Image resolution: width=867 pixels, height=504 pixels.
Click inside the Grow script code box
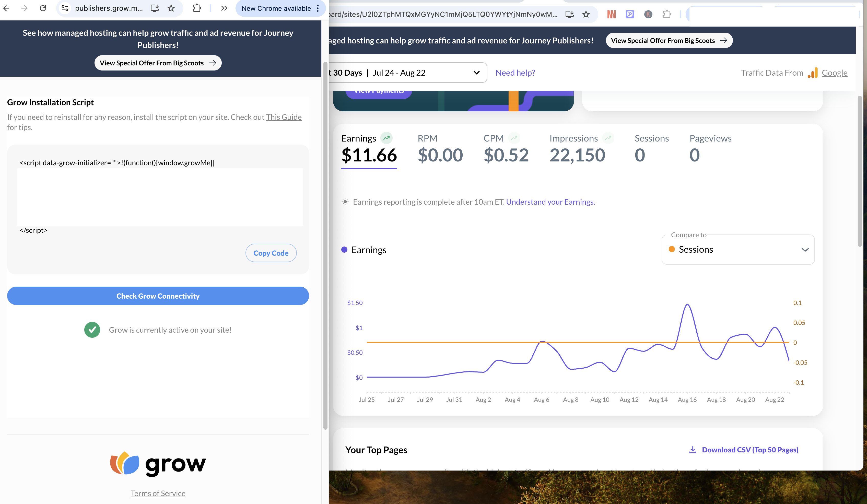pyautogui.click(x=160, y=196)
